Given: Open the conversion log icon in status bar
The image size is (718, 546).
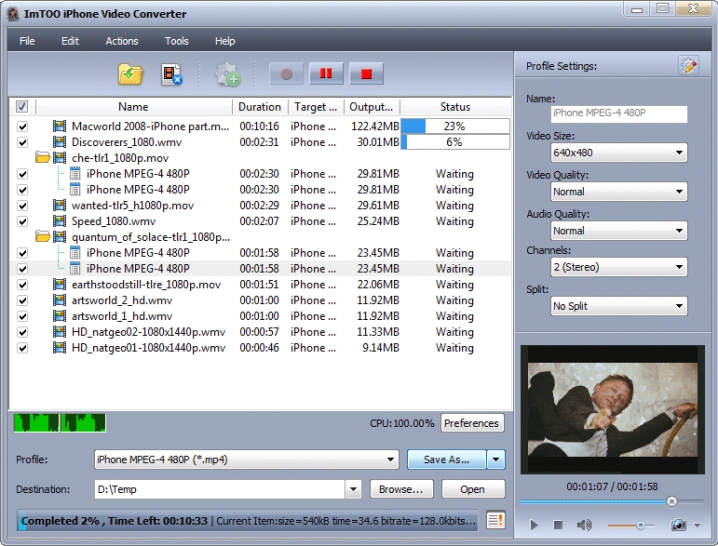Looking at the screenshot, I should click(x=495, y=520).
